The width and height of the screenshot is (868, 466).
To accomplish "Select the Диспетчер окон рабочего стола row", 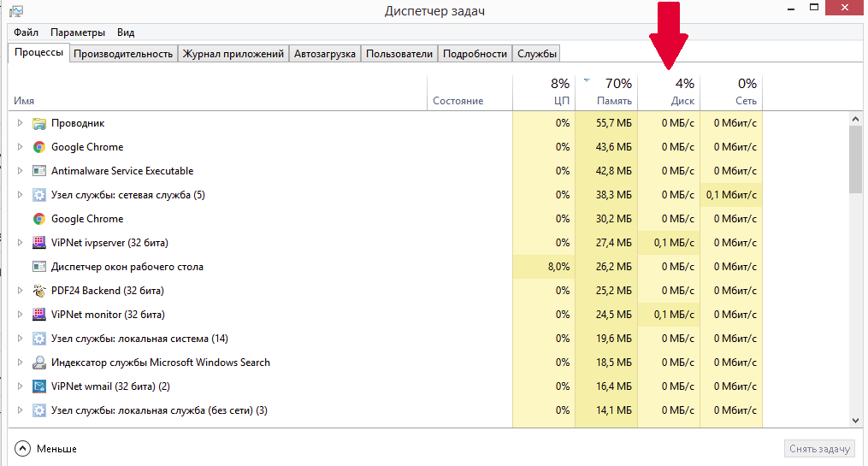I will click(386, 267).
